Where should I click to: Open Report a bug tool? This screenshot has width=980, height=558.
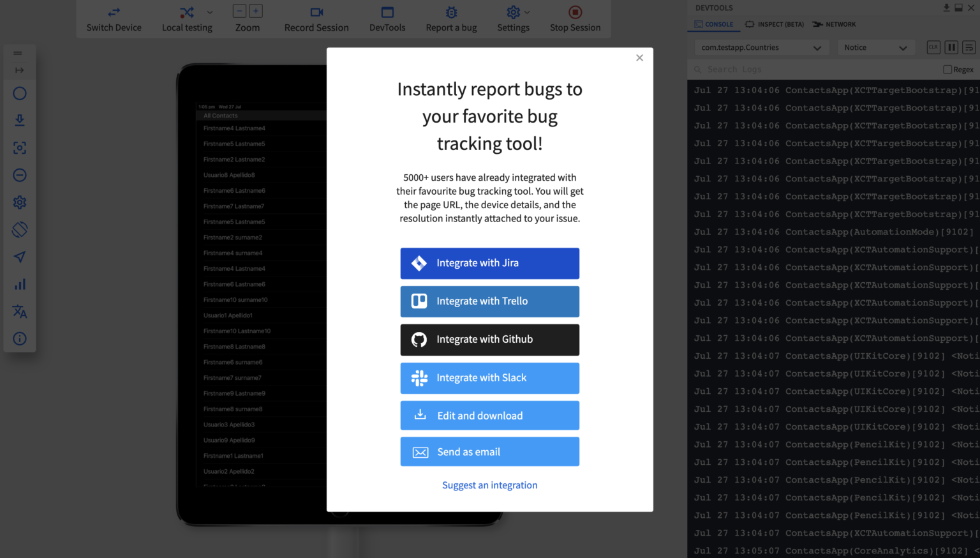(451, 19)
